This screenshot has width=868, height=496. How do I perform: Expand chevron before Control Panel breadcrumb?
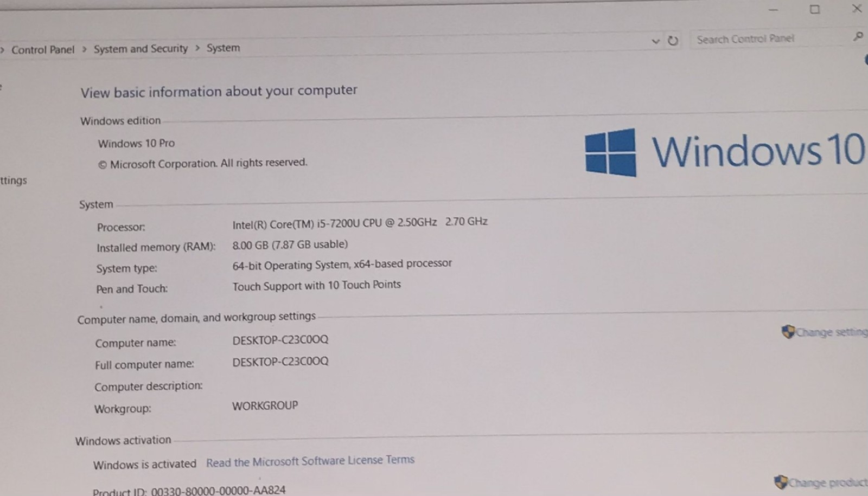pyautogui.click(x=2, y=50)
